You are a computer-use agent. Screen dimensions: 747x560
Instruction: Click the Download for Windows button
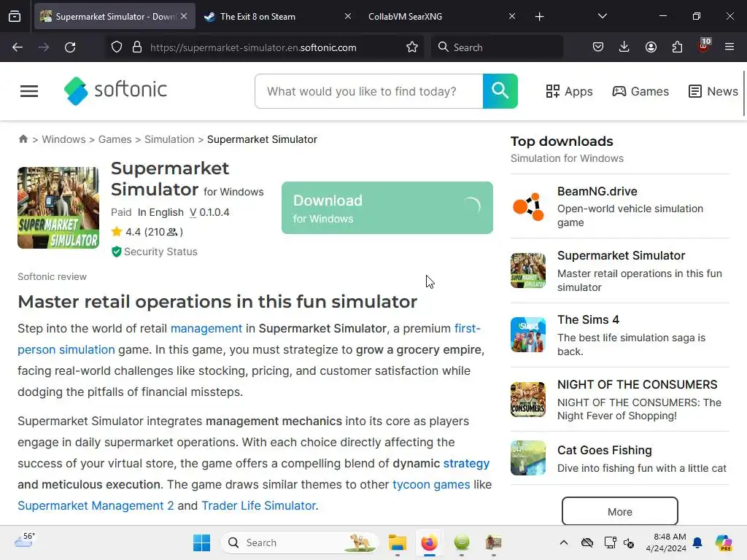tap(387, 208)
